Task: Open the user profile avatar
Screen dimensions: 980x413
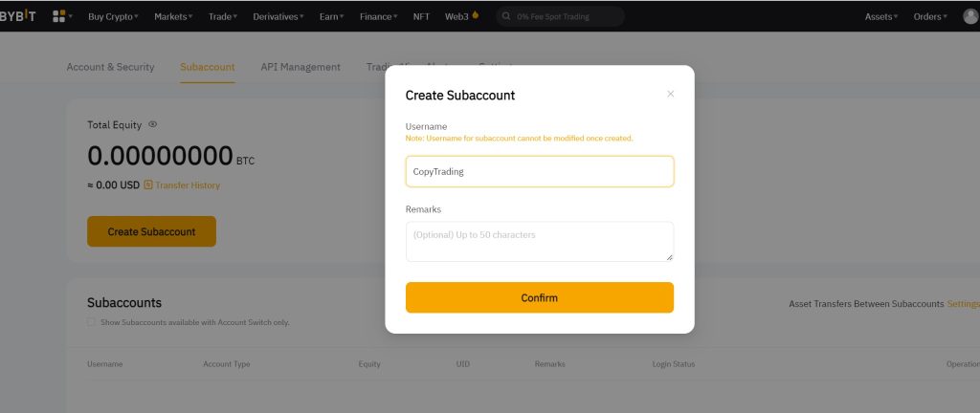Action: (970, 16)
